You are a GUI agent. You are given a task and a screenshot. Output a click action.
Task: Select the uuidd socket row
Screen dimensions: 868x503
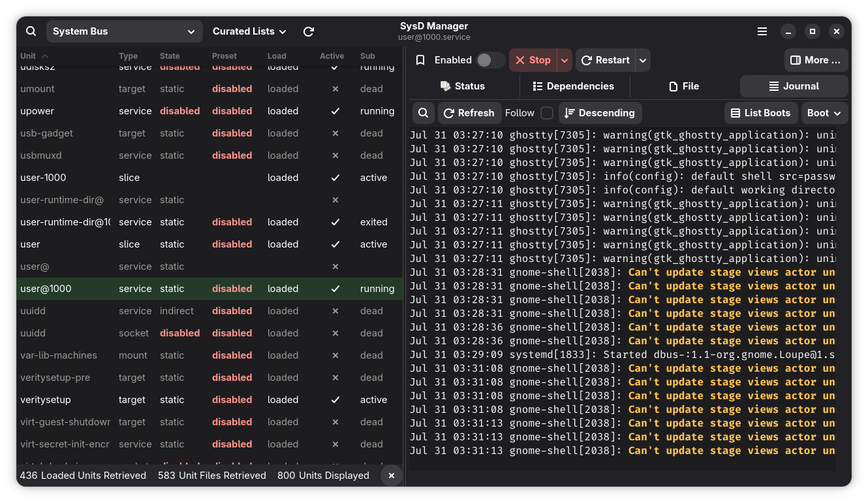209,333
